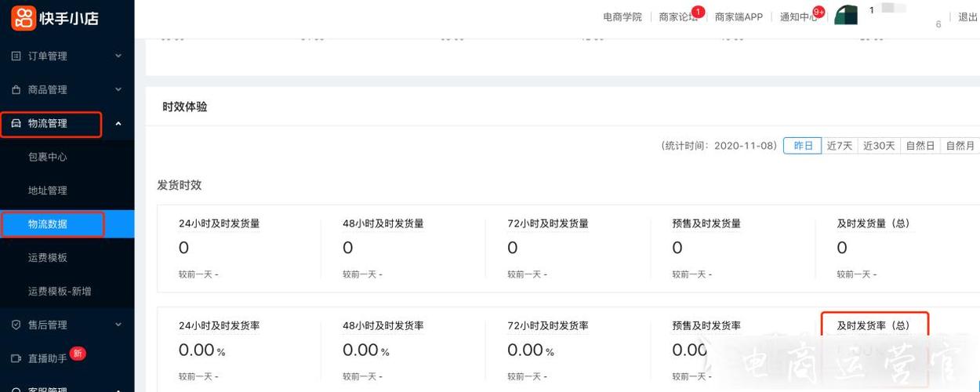Open the 商家论坛 link
Viewport: 980px width, 392px height.
point(678,17)
